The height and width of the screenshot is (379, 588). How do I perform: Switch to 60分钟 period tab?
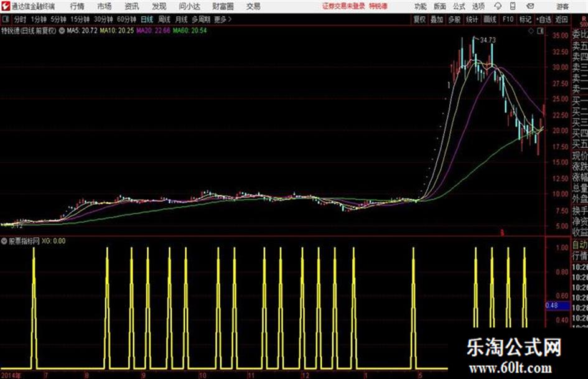point(126,19)
